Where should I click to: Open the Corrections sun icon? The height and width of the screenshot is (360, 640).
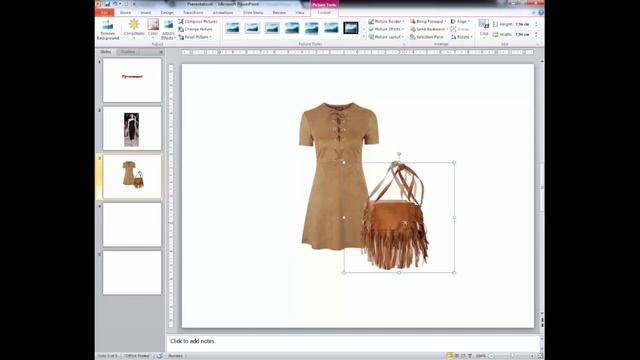(134, 24)
